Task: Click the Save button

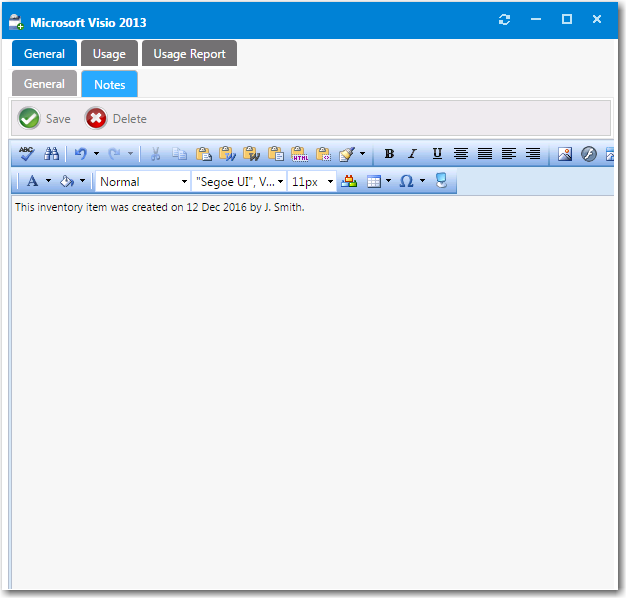Action: [45, 119]
